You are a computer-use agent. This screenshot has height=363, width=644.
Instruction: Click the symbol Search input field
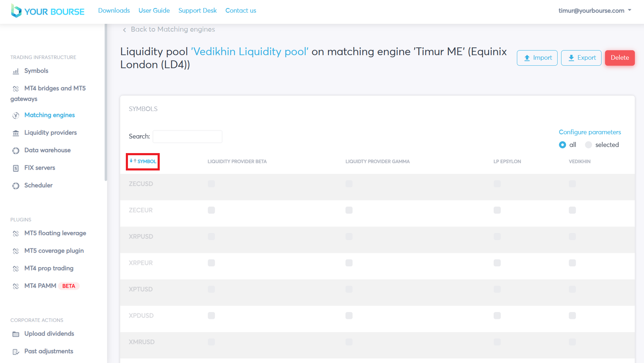click(187, 137)
